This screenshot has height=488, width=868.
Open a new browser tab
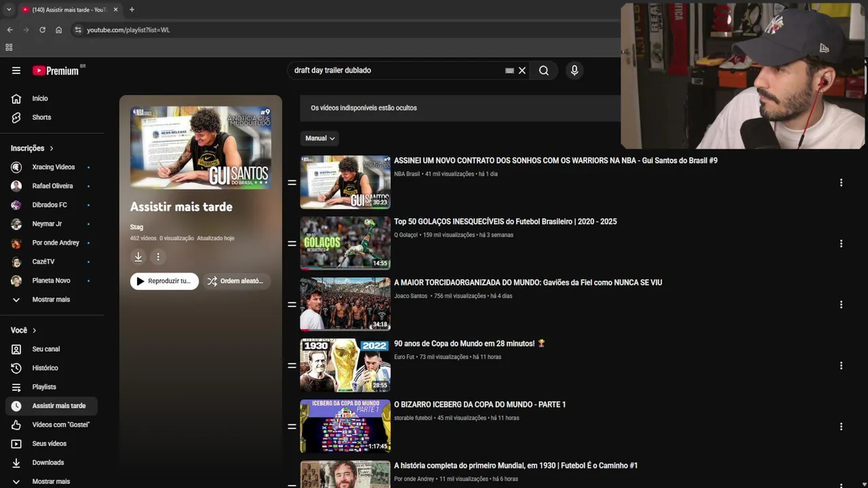[x=132, y=9]
